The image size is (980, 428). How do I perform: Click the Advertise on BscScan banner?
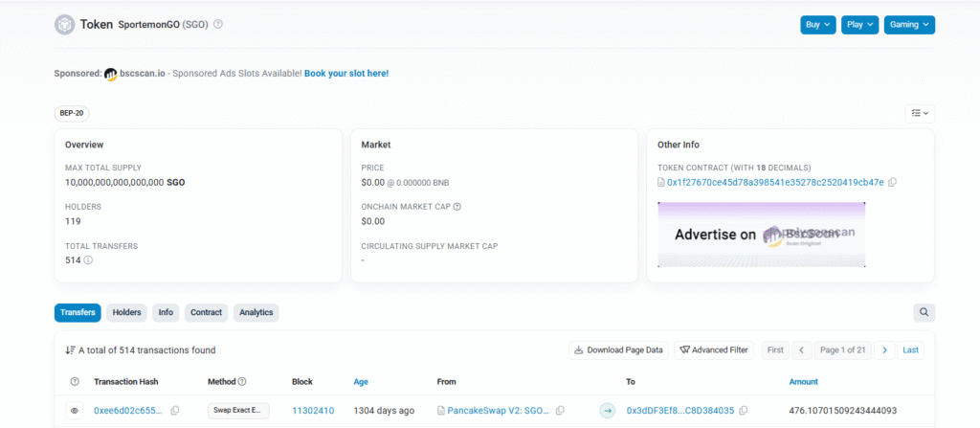(x=761, y=235)
